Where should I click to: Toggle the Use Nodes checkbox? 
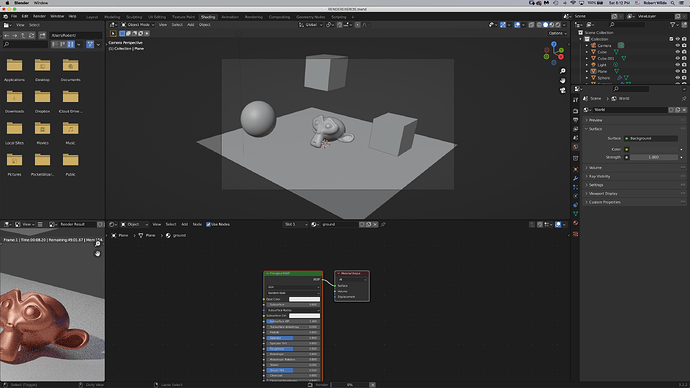(x=208, y=224)
